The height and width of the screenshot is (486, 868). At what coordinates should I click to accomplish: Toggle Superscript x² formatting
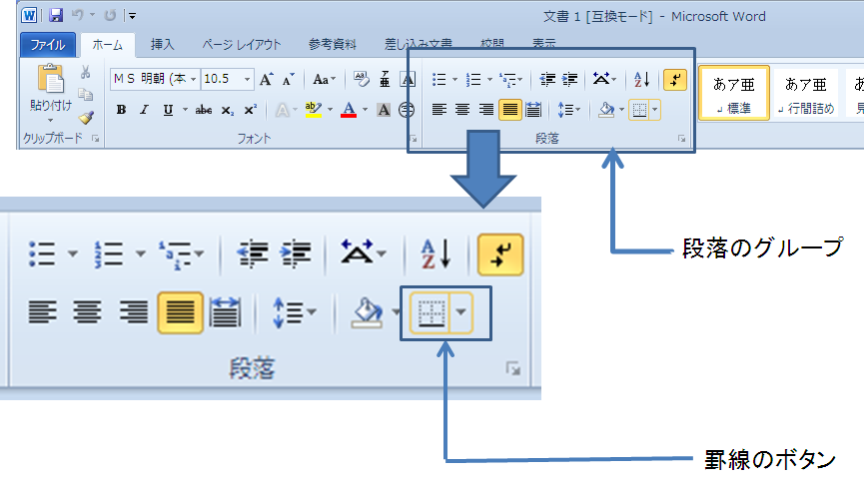[x=251, y=110]
